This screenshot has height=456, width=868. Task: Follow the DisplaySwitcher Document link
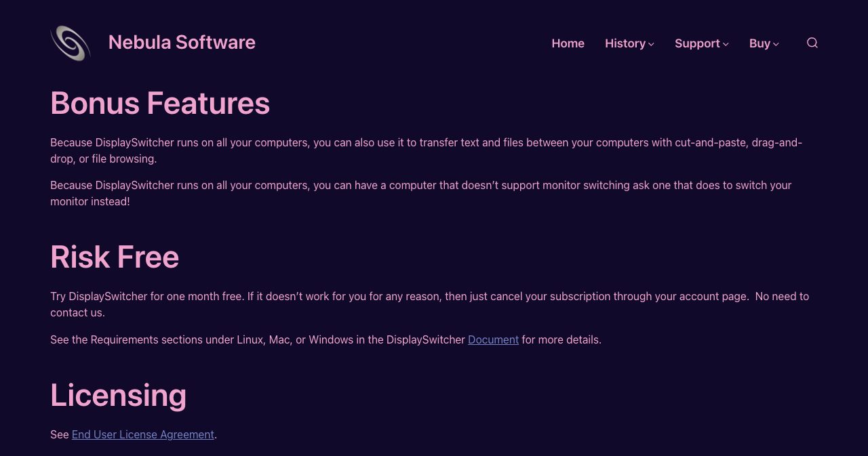tap(493, 339)
